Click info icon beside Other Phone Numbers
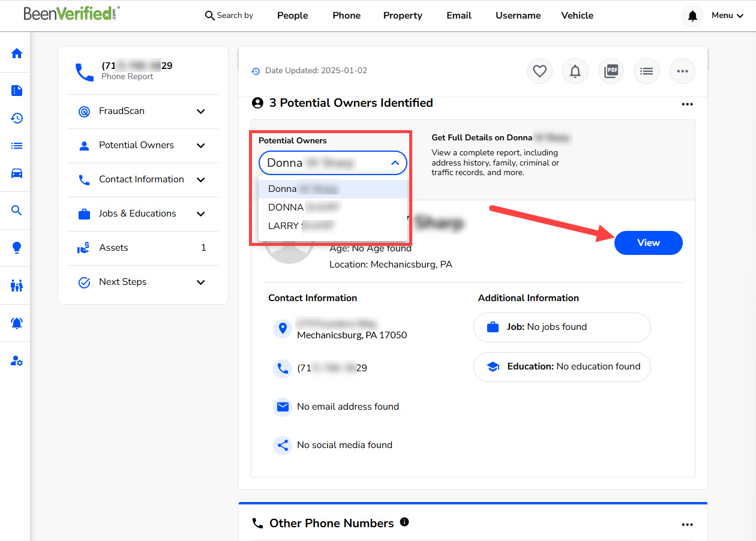The height and width of the screenshot is (541, 756). (x=404, y=522)
